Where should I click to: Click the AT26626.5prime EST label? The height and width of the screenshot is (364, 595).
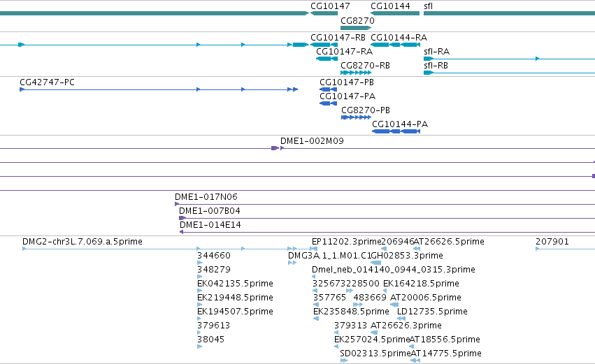[x=449, y=242]
